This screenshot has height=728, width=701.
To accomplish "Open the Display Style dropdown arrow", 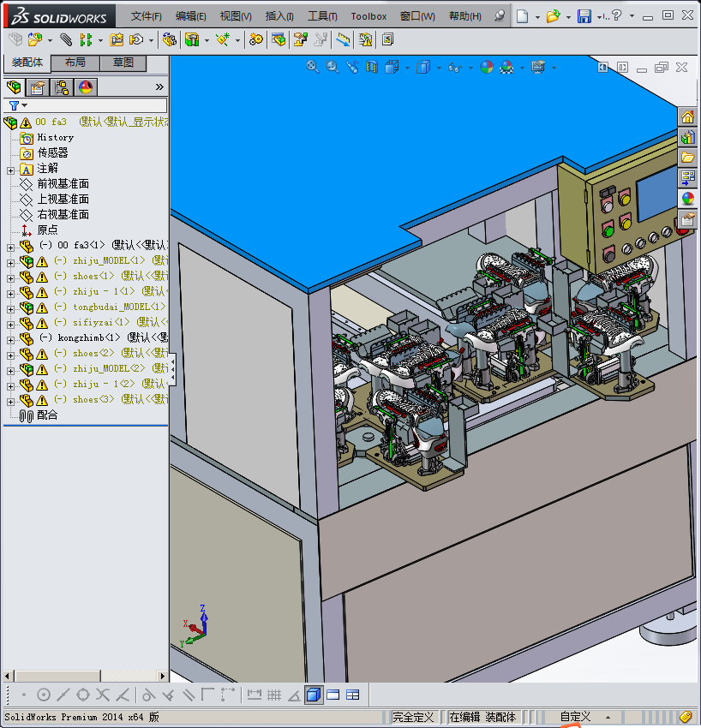I will coord(440,69).
